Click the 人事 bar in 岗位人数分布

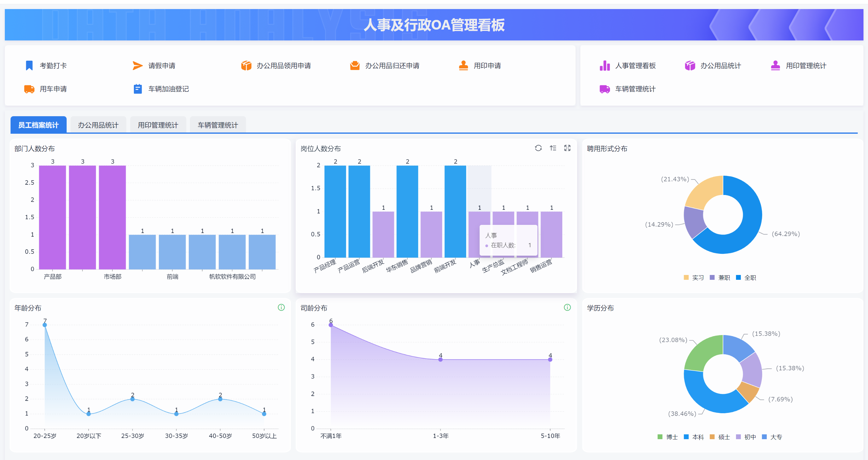point(479,235)
